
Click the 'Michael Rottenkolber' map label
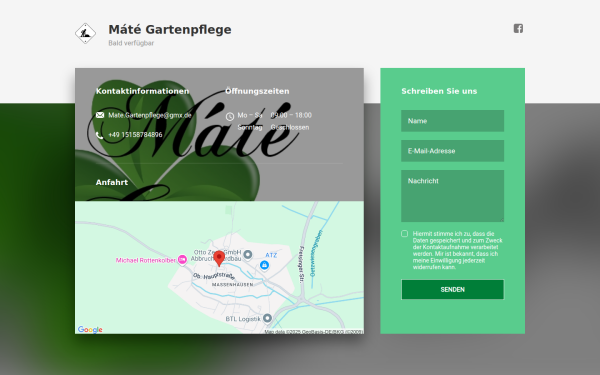point(145,260)
